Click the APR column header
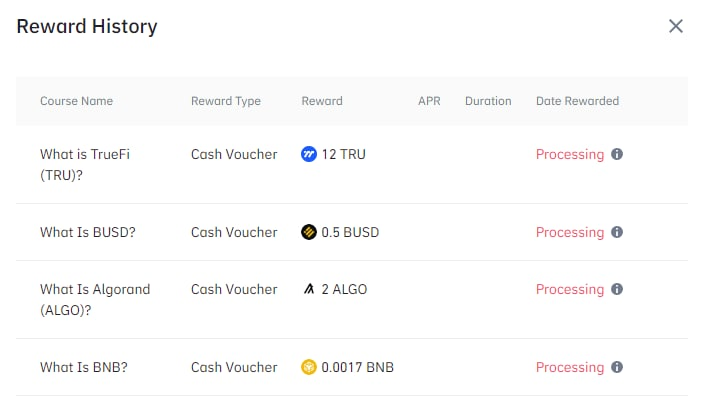Viewport: 712px width, 398px height. (429, 101)
